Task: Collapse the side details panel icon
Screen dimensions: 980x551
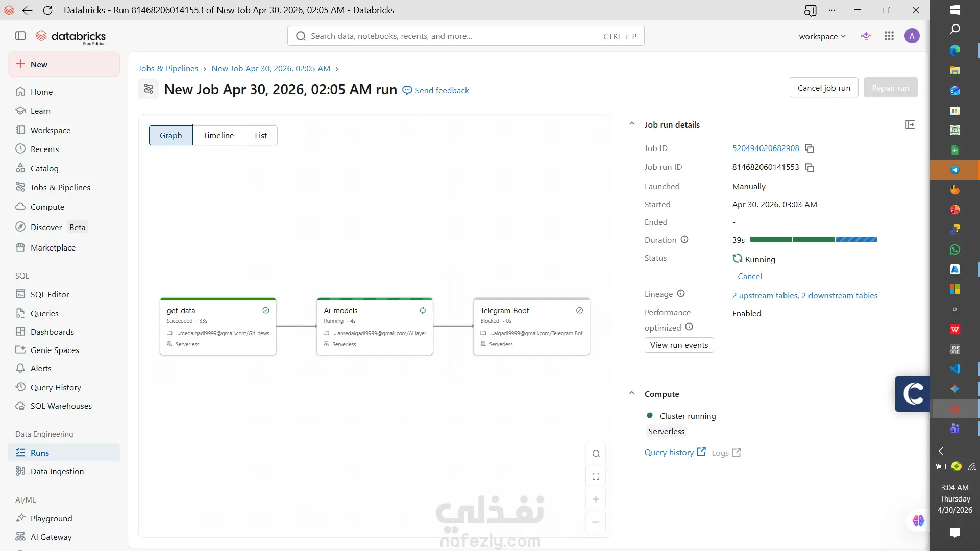Action: click(x=910, y=124)
